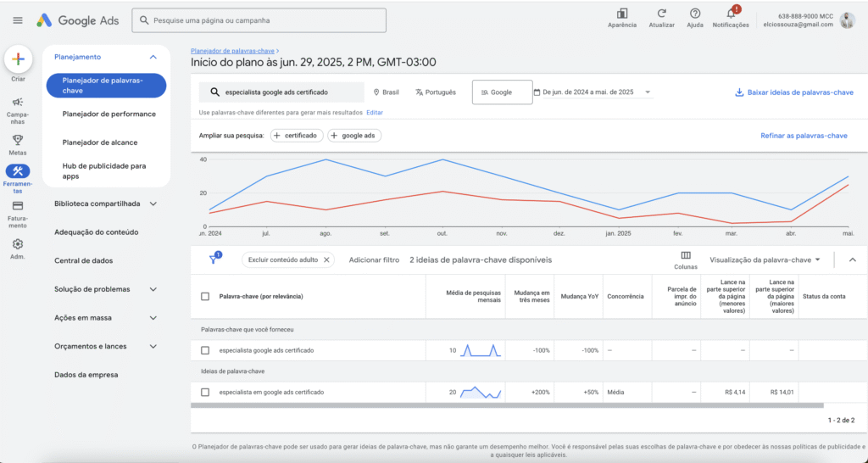Collapse the Planejamento section

pos(153,57)
